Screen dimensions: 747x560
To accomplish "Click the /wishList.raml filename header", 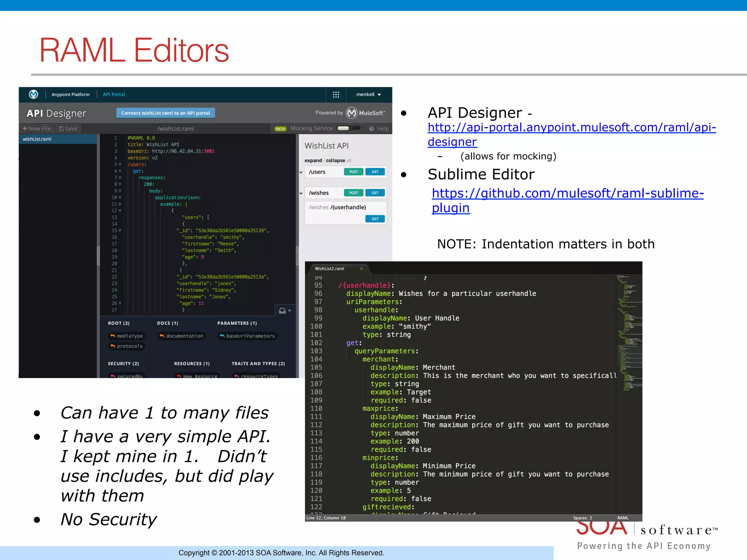I will point(175,129).
